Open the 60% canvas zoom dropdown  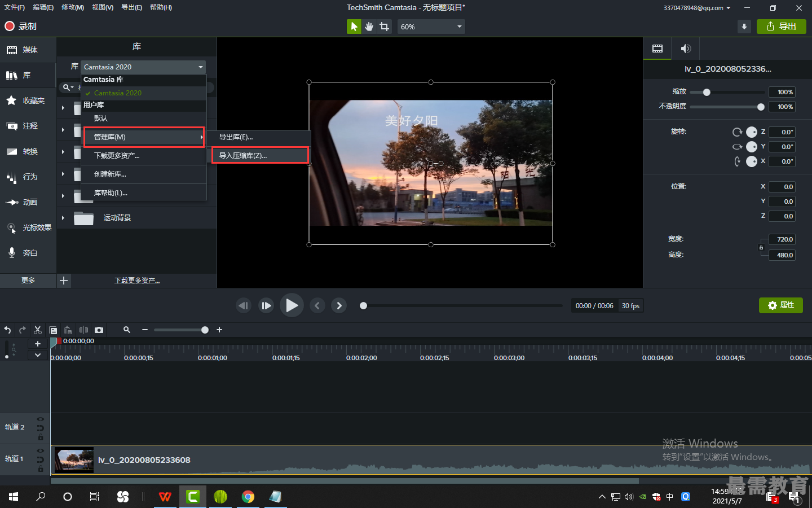[x=431, y=27]
